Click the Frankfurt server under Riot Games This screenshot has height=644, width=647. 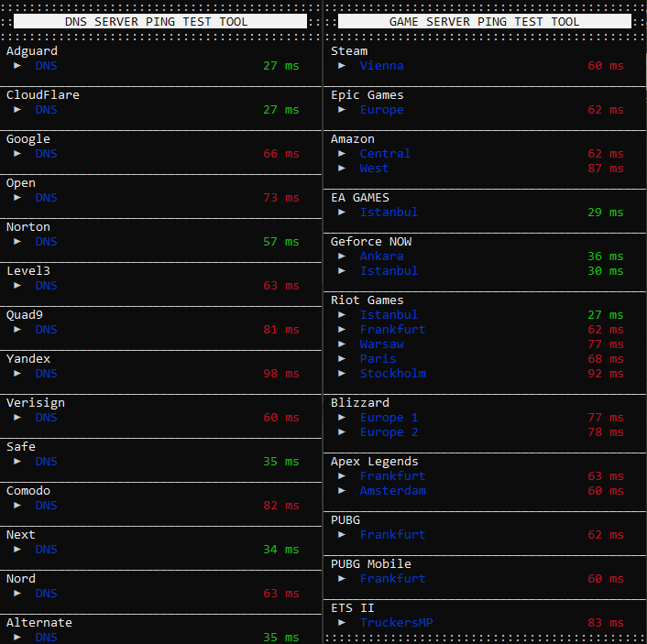click(392, 329)
